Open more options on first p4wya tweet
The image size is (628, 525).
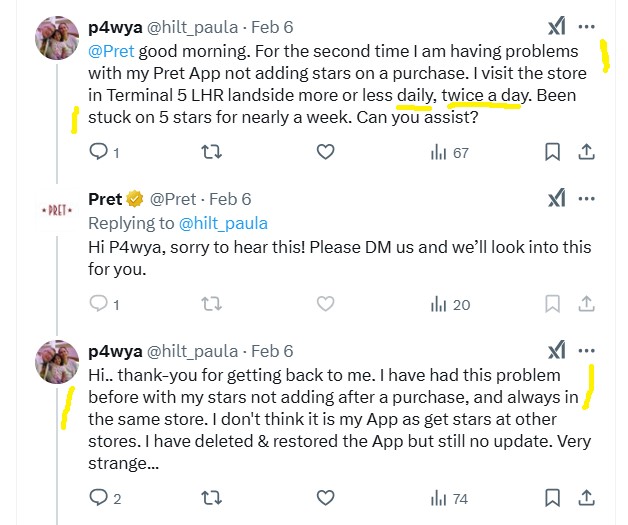pos(588,27)
